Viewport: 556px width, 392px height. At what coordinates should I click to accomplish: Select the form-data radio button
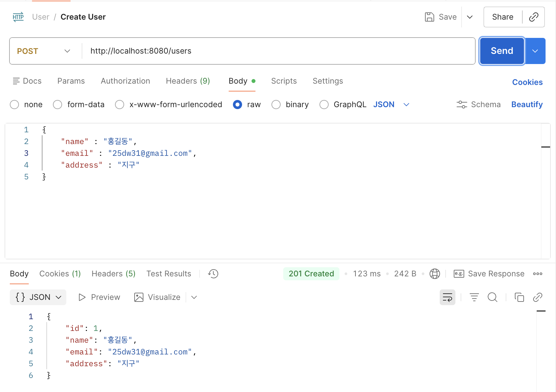(57, 105)
